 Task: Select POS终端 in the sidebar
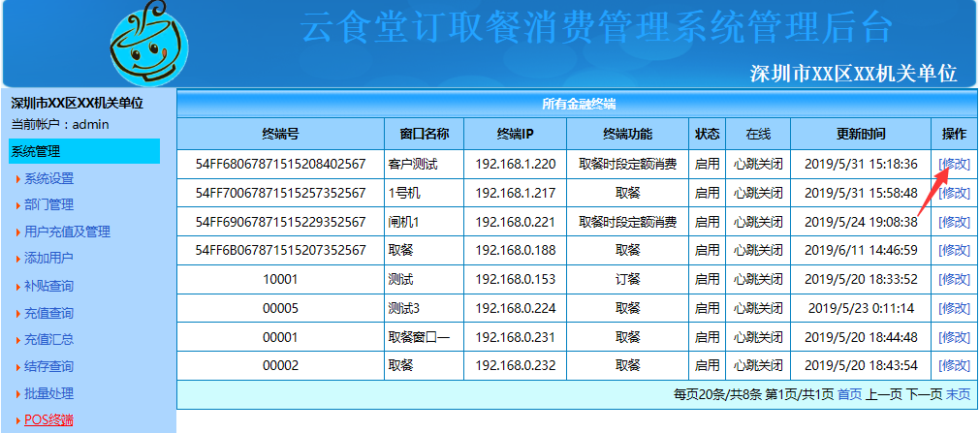(x=48, y=420)
